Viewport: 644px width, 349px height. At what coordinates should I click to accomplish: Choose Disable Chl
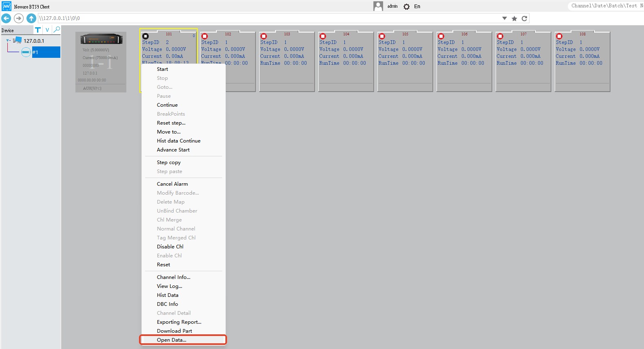tap(183, 247)
